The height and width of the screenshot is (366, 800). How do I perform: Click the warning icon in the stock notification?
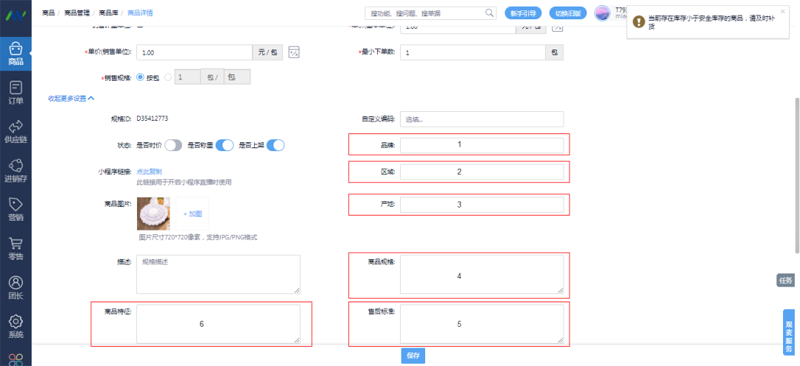pyautogui.click(x=638, y=22)
